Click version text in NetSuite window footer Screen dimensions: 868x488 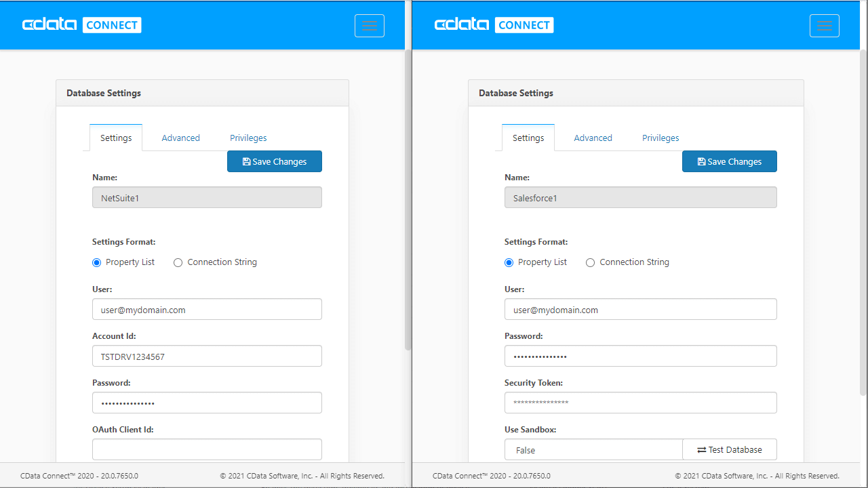pos(79,476)
